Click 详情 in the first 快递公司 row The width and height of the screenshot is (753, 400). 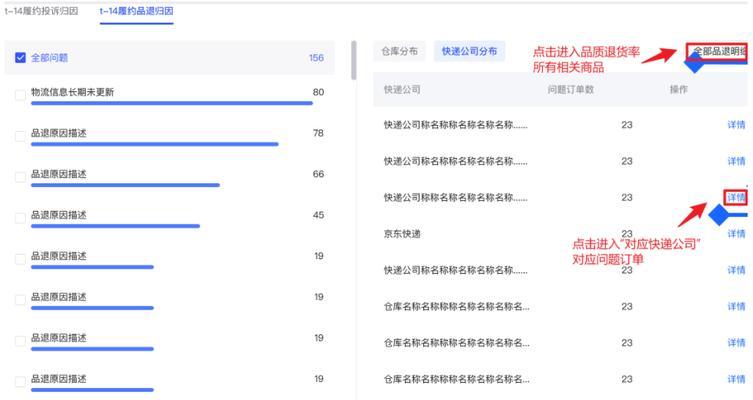[736, 125]
